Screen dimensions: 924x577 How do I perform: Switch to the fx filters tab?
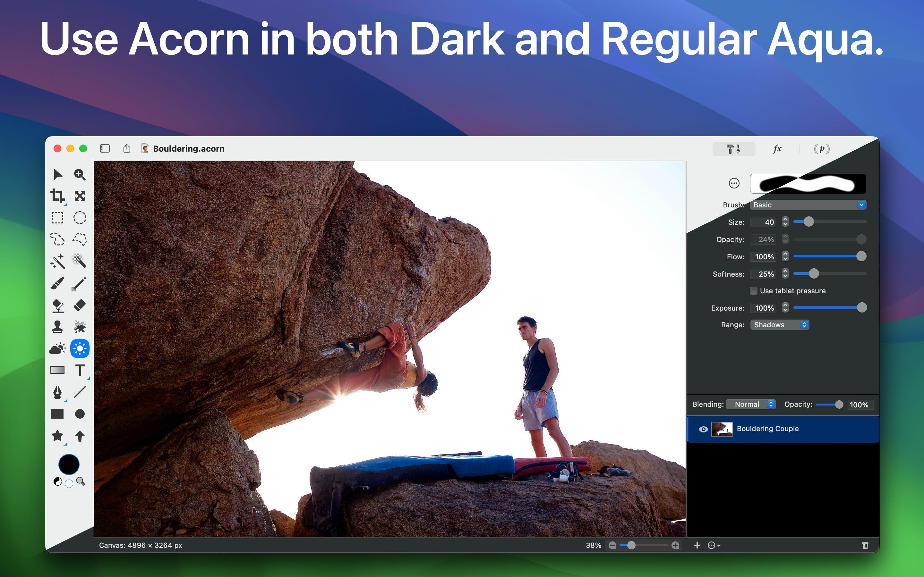point(777,148)
